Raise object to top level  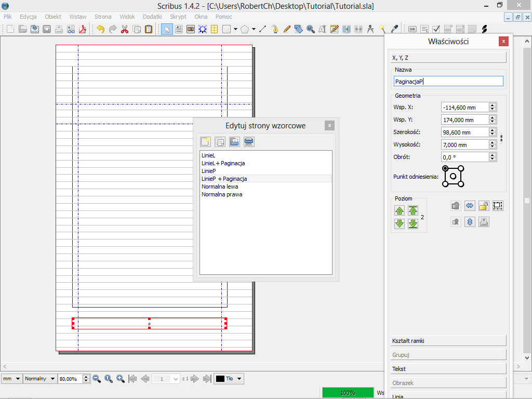pyautogui.click(x=413, y=210)
